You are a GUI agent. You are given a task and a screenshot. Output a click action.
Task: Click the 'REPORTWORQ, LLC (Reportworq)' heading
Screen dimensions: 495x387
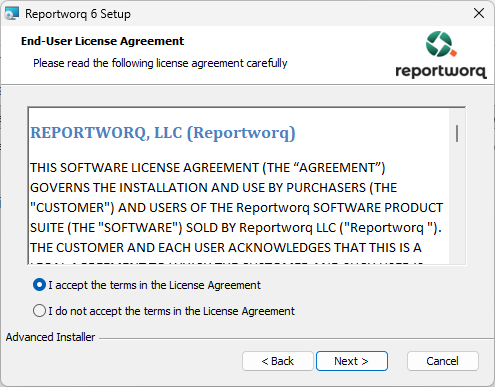point(163,133)
